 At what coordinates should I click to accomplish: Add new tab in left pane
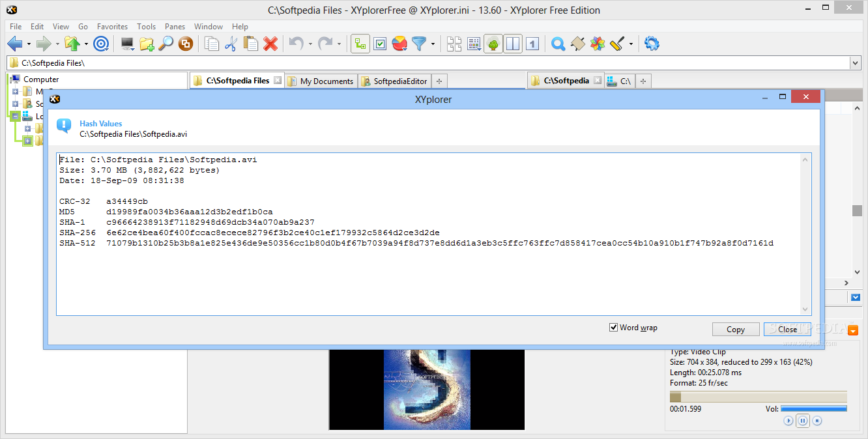(x=439, y=81)
